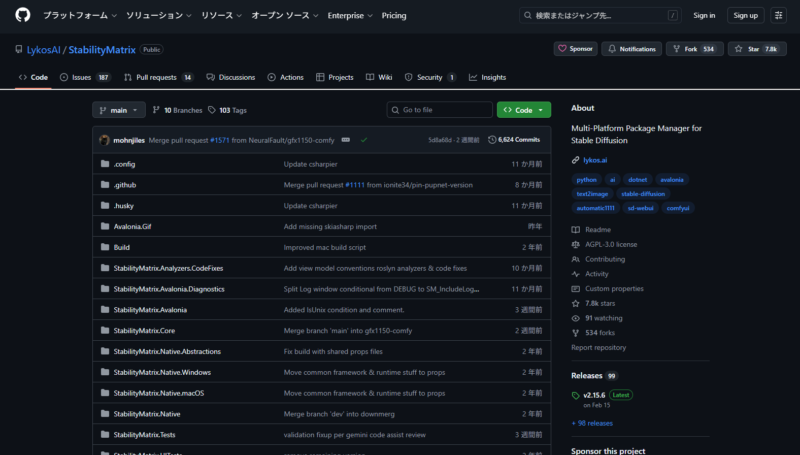Open the lykos.ai website link

pos(595,160)
